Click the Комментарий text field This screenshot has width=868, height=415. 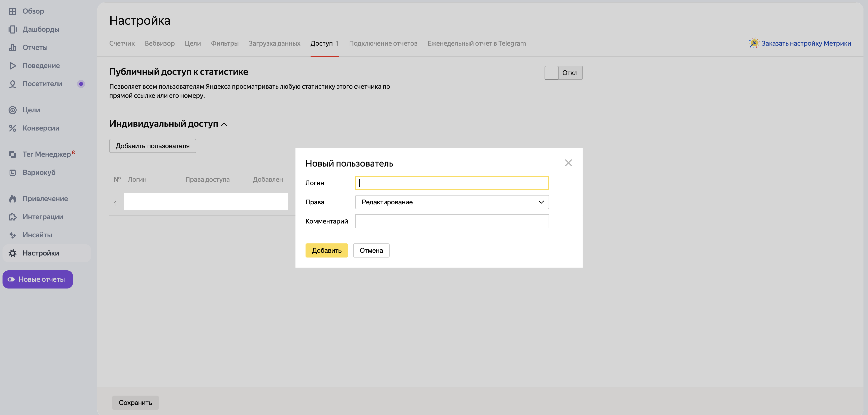452,221
